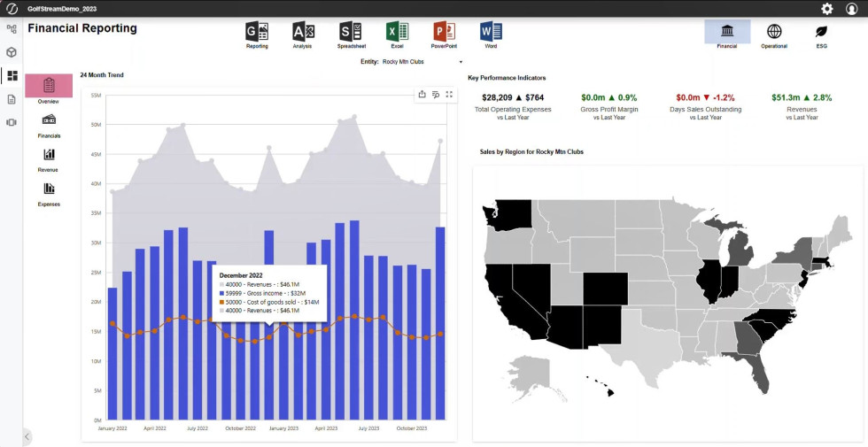Screen dimensions: 868x447
Task: Export to Excel via Excel icon
Action: (x=397, y=32)
